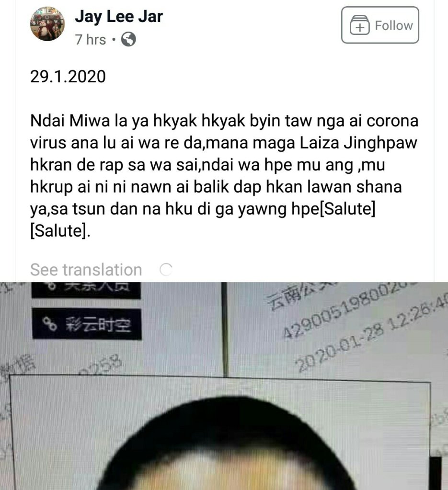
Task: Click the 彩云时空 button in the photo
Action: pyautogui.click(x=87, y=323)
